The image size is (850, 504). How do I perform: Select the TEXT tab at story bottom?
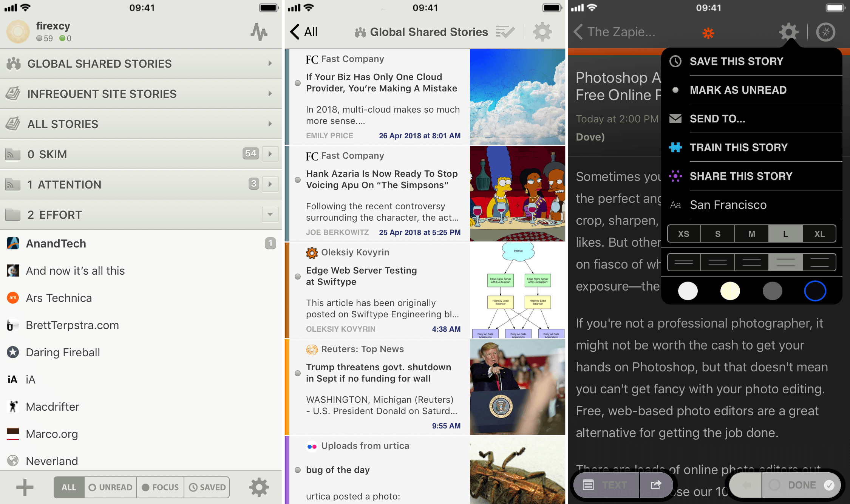(x=602, y=484)
